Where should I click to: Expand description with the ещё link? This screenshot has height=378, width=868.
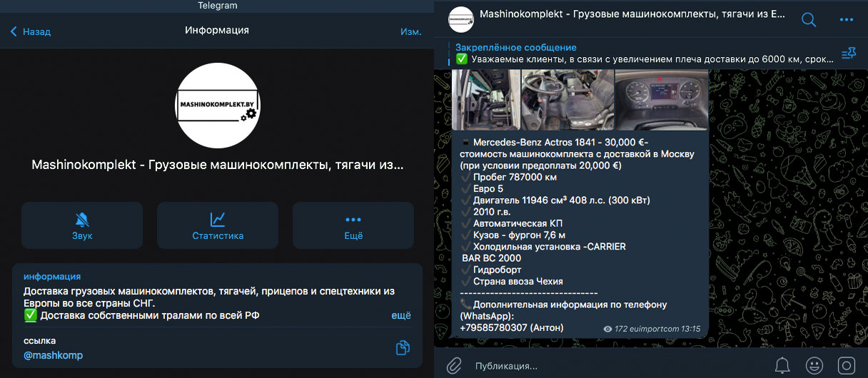click(401, 315)
